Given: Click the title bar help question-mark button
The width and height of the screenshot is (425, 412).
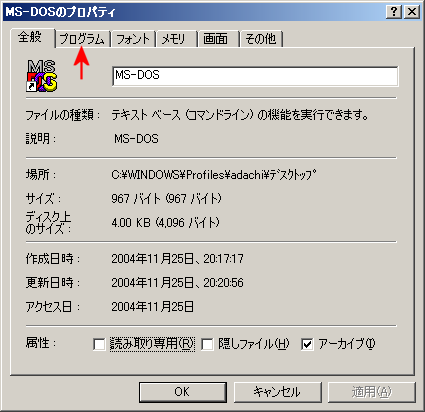Looking at the screenshot, I should 394,12.
